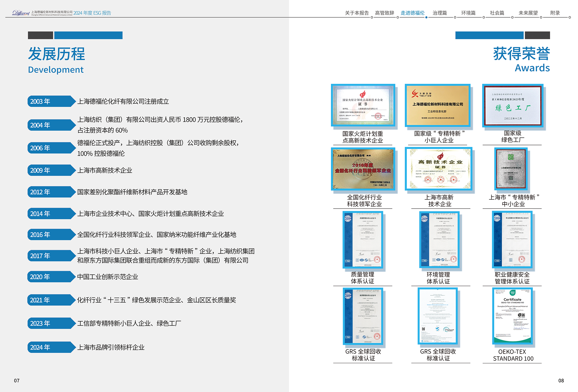Select the 2024 年 timeline label

tap(51, 347)
